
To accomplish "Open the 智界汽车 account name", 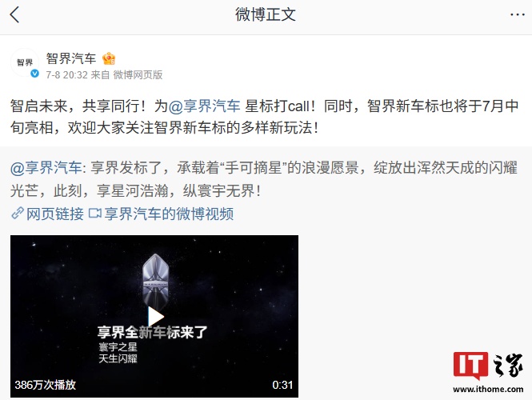I will 71,58.
